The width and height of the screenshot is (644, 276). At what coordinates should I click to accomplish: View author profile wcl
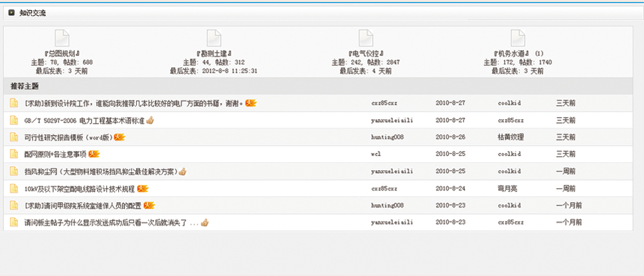(375, 154)
